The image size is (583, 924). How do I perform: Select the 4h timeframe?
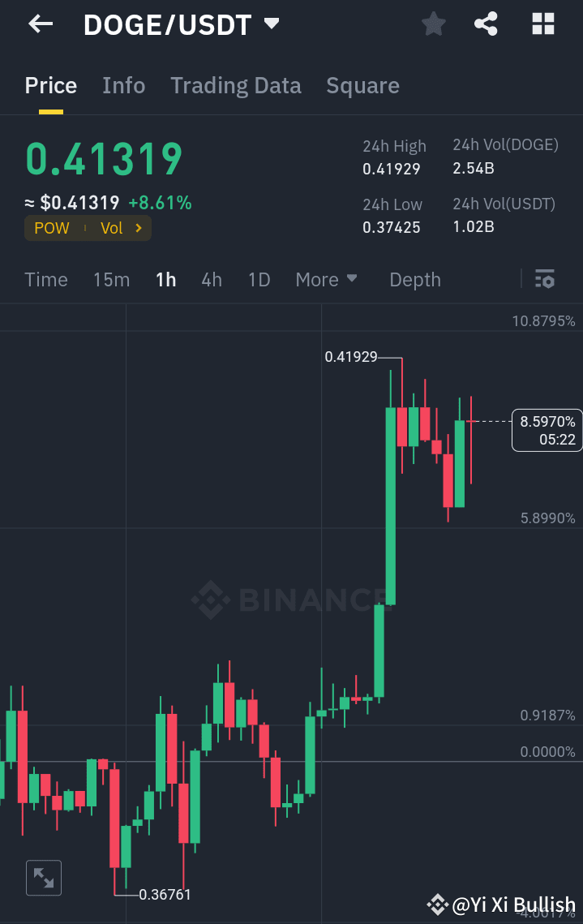point(211,279)
